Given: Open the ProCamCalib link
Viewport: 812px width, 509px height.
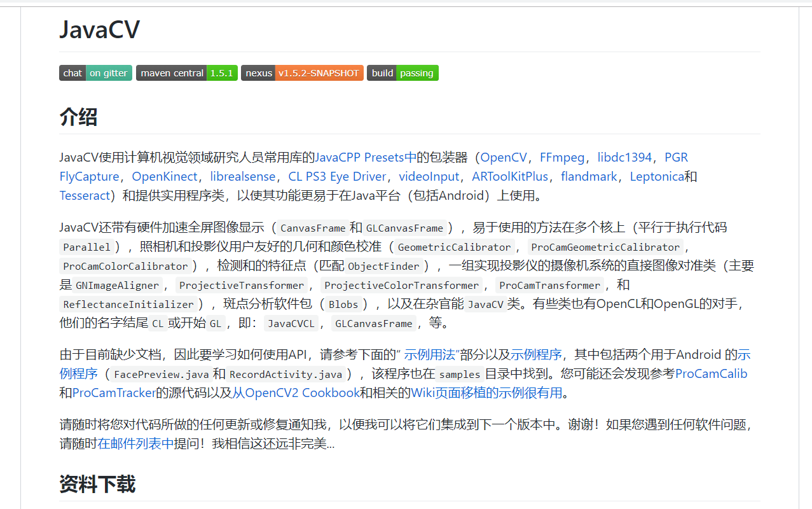Looking at the screenshot, I should (711, 373).
